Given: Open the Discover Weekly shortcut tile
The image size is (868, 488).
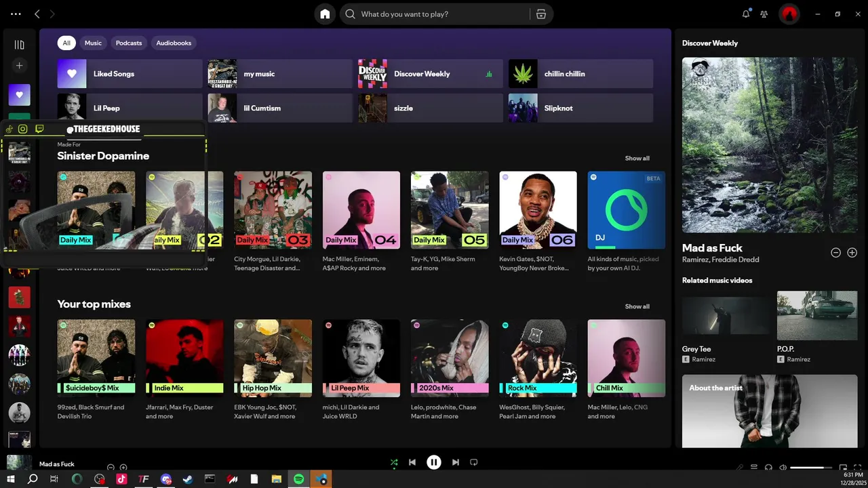Looking at the screenshot, I should [x=431, y=74].
